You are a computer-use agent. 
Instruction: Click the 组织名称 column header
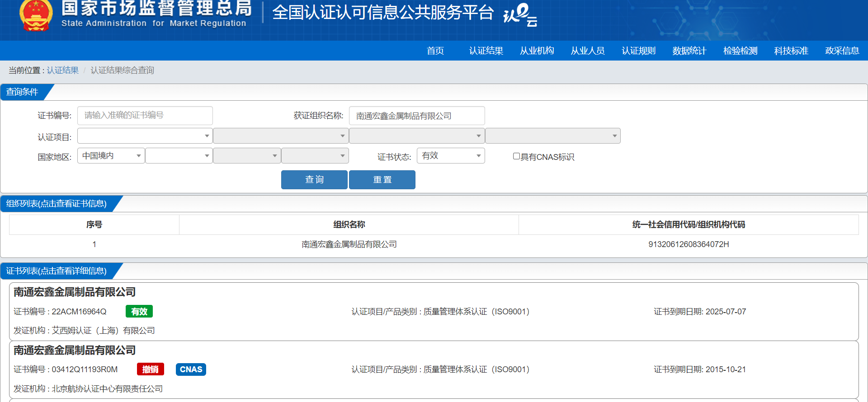click(349, 224)
